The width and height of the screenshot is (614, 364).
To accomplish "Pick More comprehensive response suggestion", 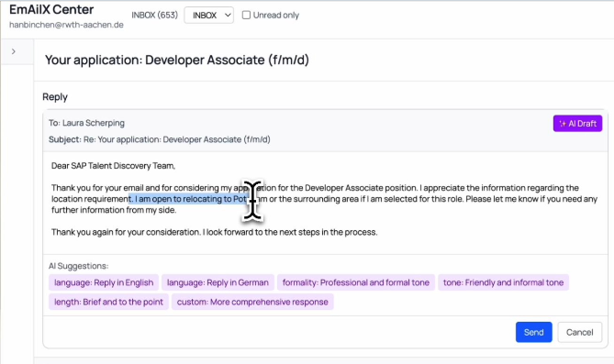I will pos(252,302).
